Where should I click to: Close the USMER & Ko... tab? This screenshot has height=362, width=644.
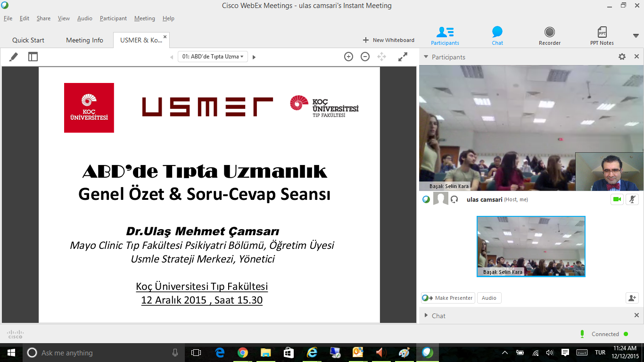click(165, 36)
